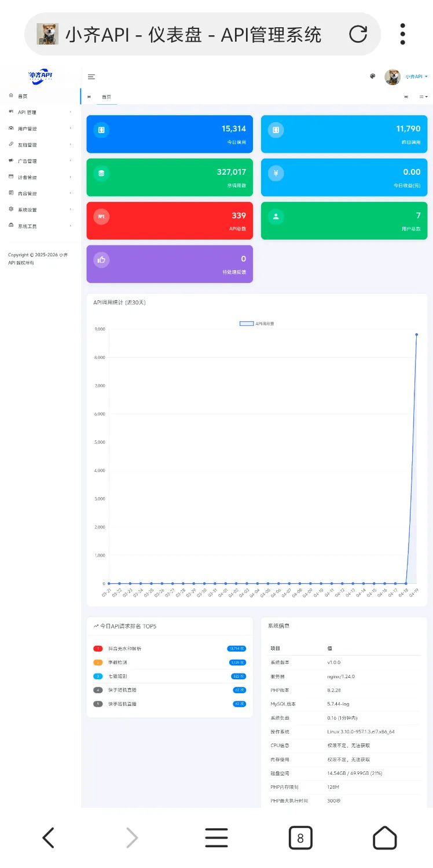
Task: Open the browser three-dot overflow menu
Action: pyautogui.click(x=403, y=34)
